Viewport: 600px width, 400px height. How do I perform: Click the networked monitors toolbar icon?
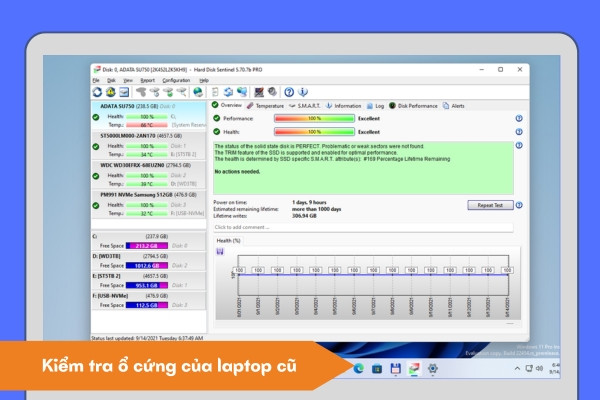point(242,92)
